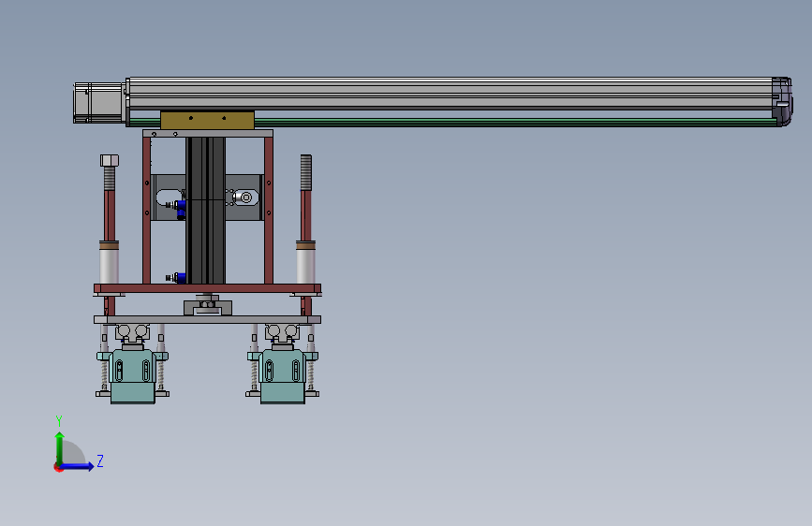Select the red triad origin dot
Screen dimensions: 812x526
[58, 468]
